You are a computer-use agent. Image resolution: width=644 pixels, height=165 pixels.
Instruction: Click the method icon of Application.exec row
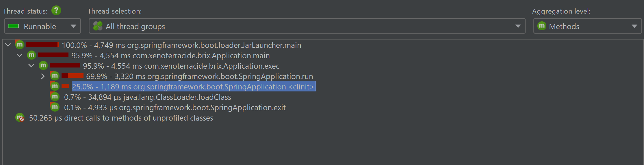pyautogui.click(x=43, y=65)
